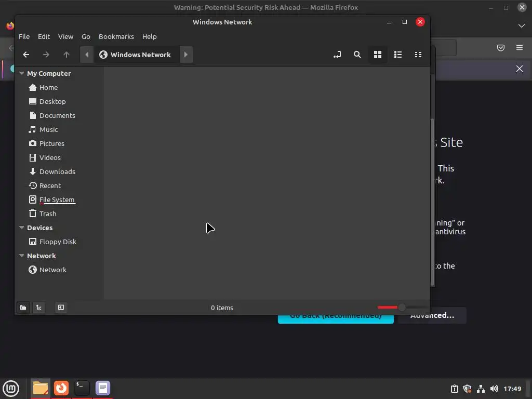Viewport: 532px width, 399px height.
Task: Open network connections tray icon
Action: [481, 389]
